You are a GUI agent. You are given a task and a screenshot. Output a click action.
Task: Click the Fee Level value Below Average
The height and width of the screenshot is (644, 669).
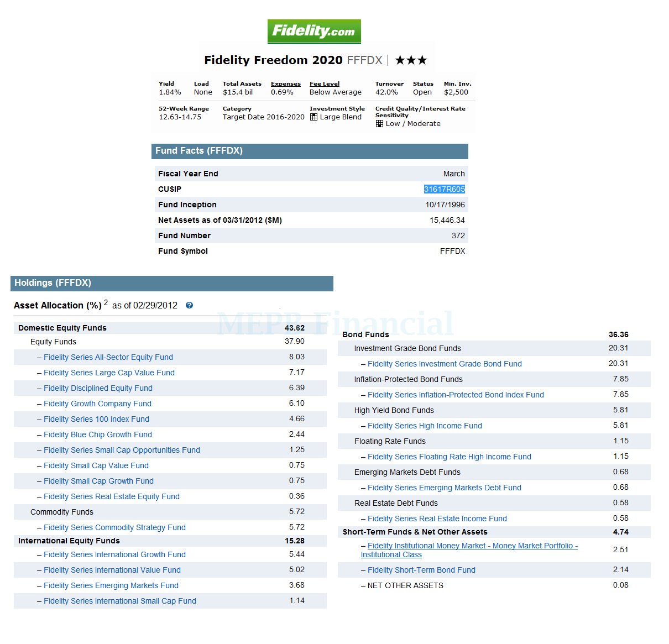click(336, 92)
